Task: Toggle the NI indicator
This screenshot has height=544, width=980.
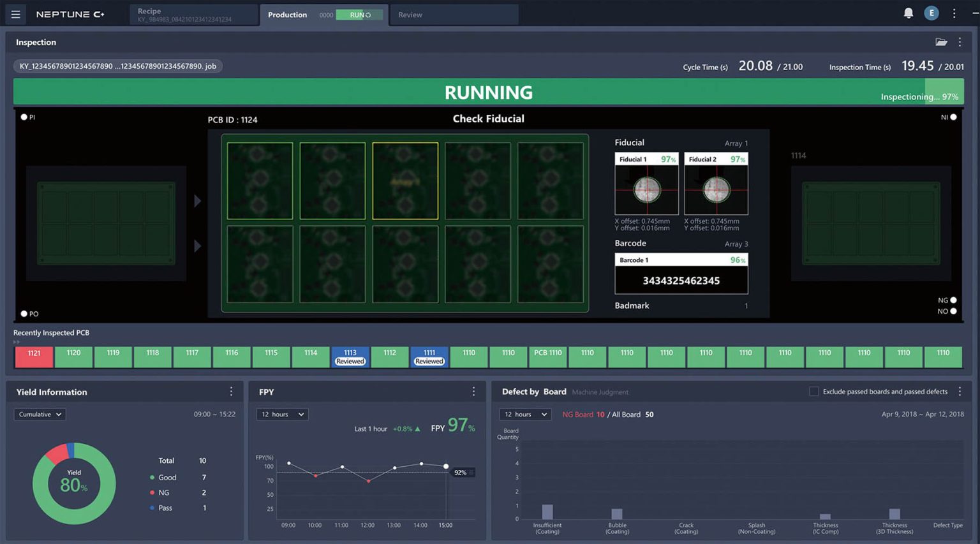Action: [953, 117]
